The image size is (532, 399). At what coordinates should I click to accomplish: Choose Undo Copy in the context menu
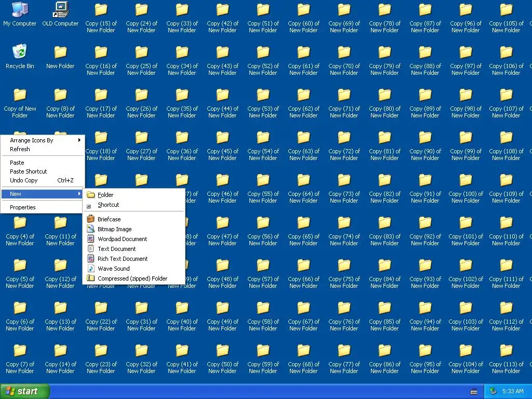click(x=43, y=180)
